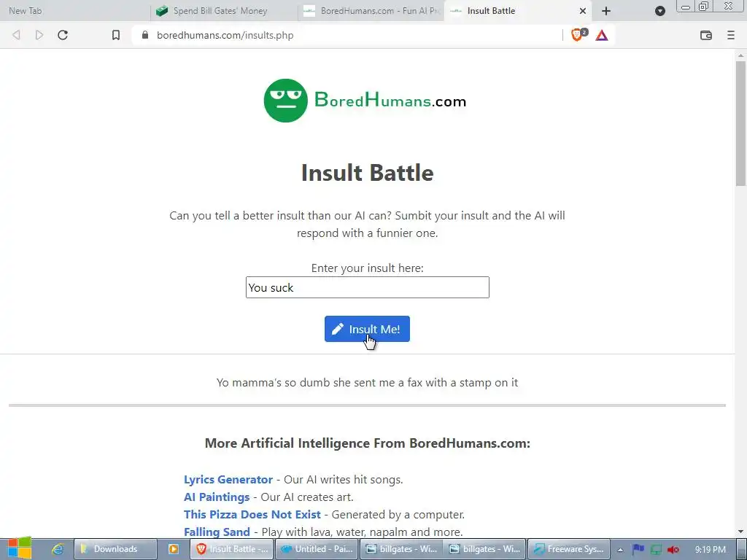747x560 pixels.
Task: Go forward using the browser forward arrow
Action: point(39,35)
